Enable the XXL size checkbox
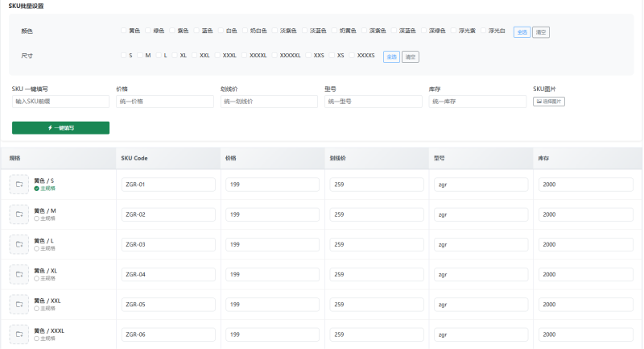Screen dimensions: 644x349 click(x=194, y=56)
